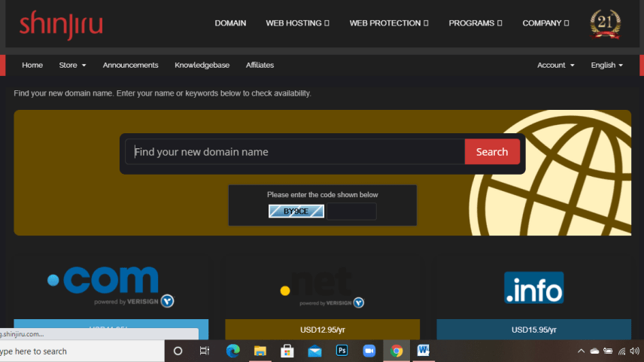Screen dimensions: 644x362
Task: Click the red Search button
Action: (492, 151)
